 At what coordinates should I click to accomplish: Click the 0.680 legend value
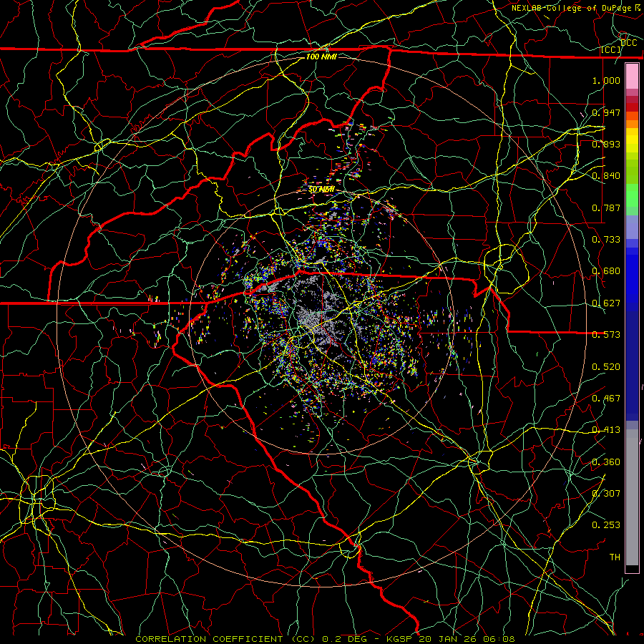(x=606, y=271)
